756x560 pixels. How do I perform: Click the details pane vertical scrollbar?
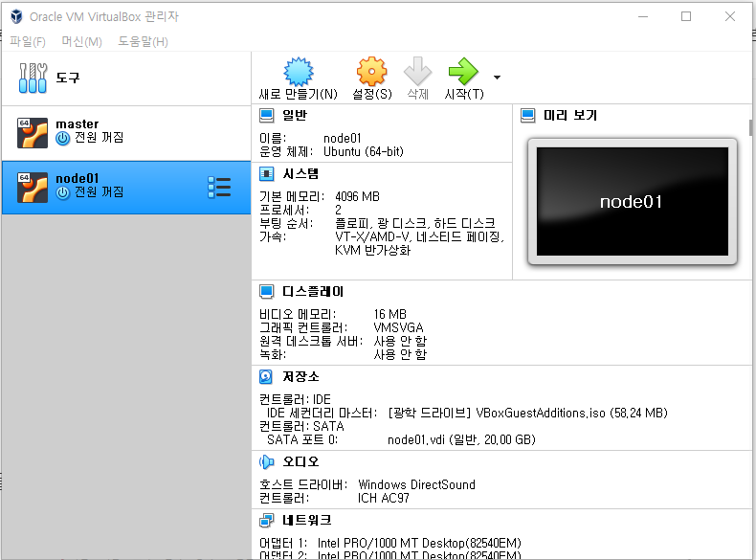750,128
